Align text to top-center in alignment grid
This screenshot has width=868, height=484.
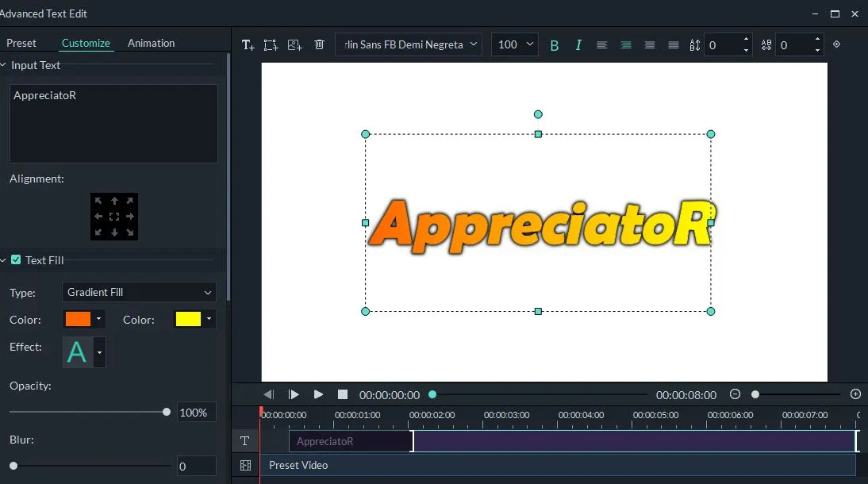[x=114, y=201]
